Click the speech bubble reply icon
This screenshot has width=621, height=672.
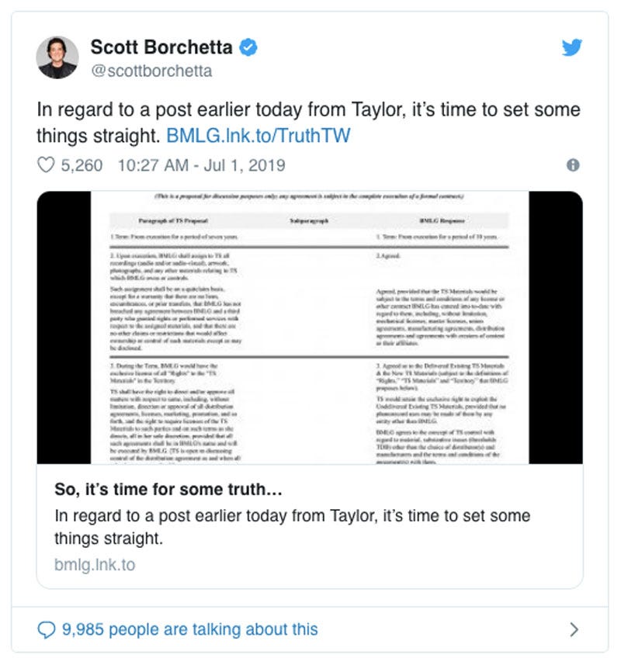pyautogui.click(x=47, y=629)
